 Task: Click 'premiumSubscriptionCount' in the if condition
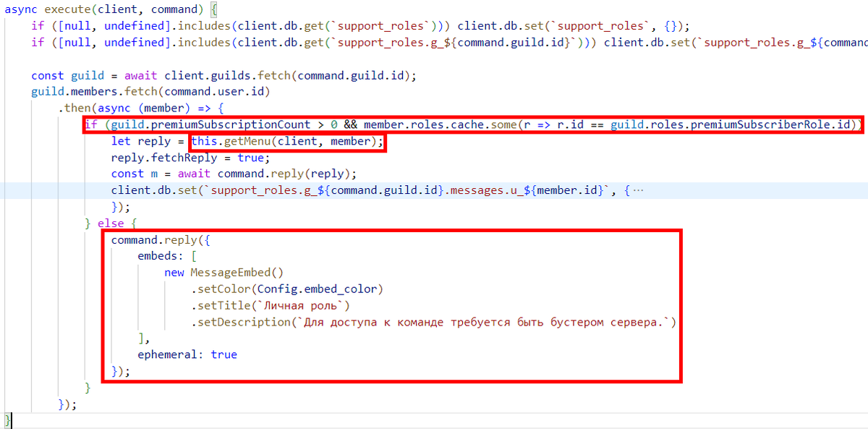pos(231,124)
